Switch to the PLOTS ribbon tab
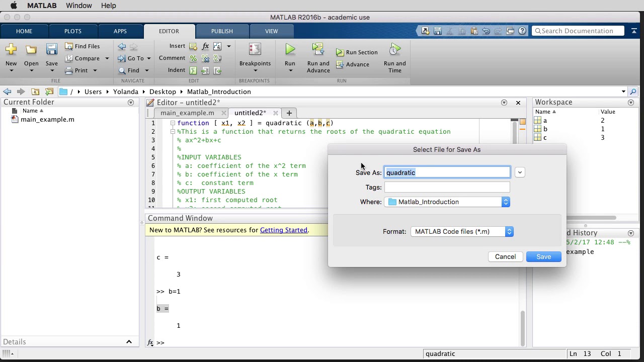 [73, 31]
